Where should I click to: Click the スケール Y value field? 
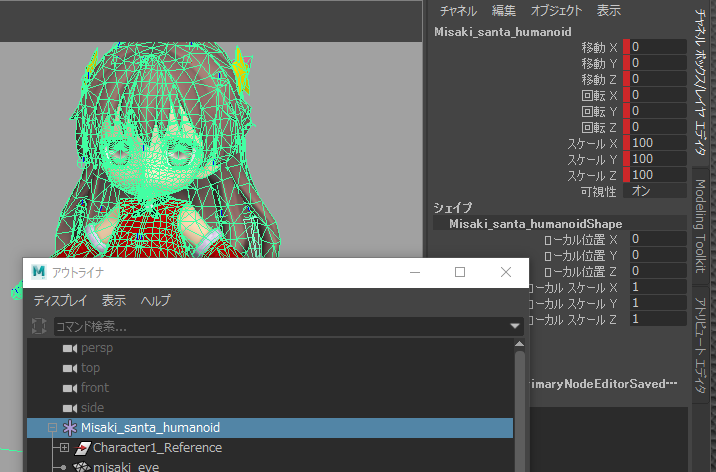(658, 158)
